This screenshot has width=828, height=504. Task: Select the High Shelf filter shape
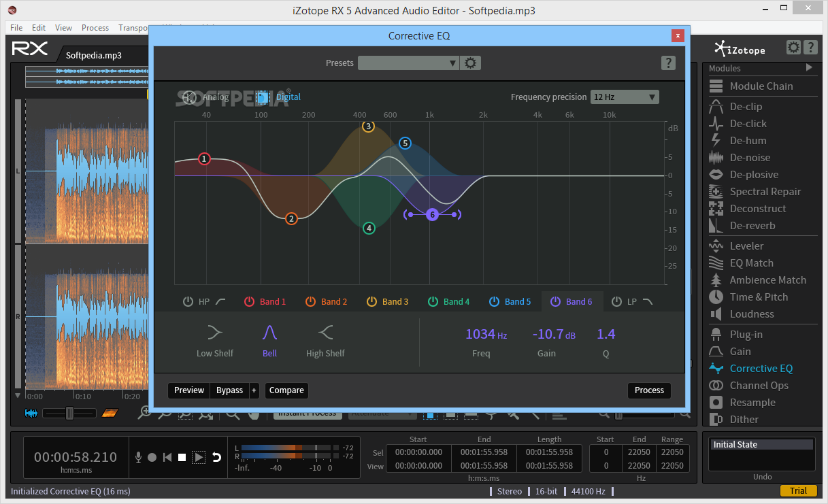coord(325,340)
